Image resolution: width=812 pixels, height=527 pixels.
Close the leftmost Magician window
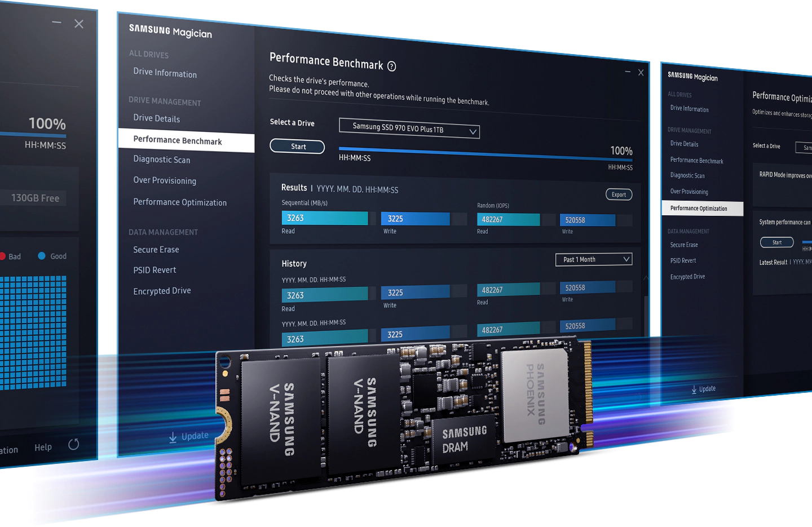coord(79,24)
